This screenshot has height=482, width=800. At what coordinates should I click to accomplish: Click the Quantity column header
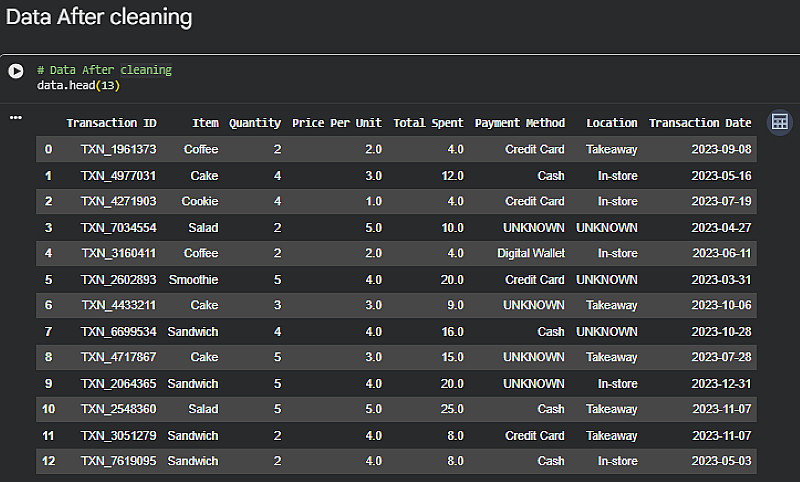(255, 123)
